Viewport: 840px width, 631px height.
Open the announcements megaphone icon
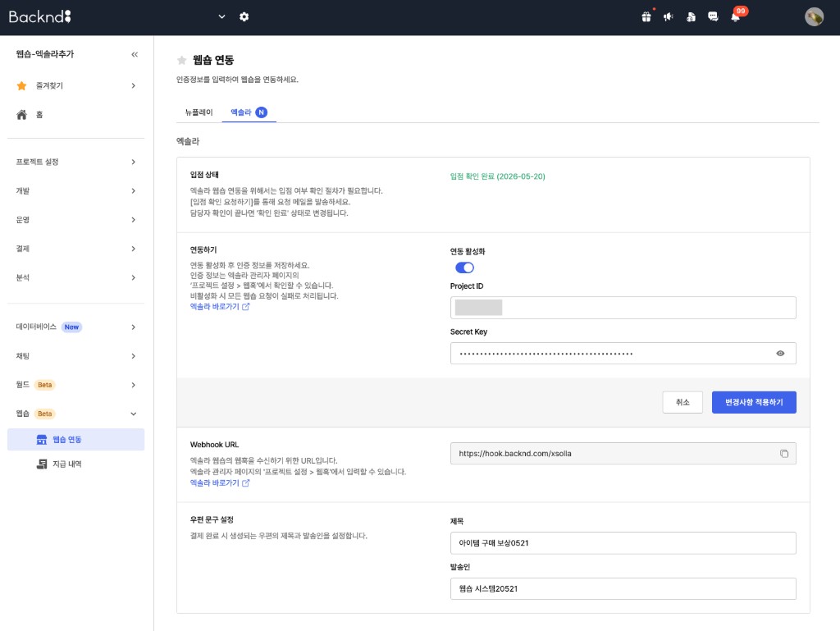(668, 16)
